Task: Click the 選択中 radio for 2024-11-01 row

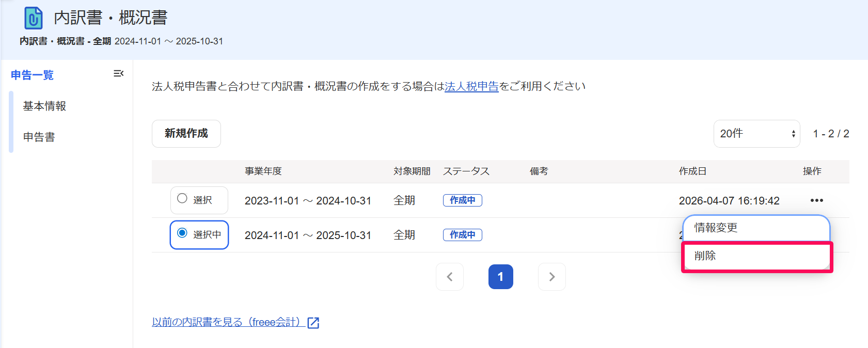Action: (x=182, y=233)
